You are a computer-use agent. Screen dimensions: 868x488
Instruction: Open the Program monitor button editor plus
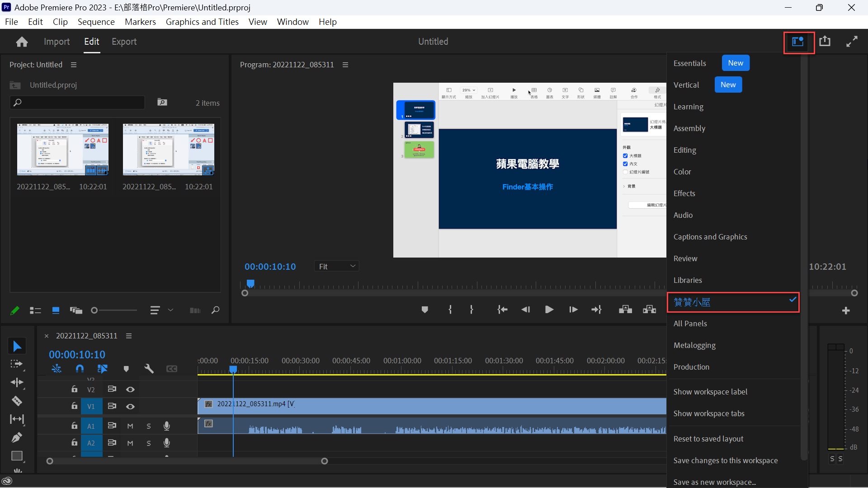(846, 310)
